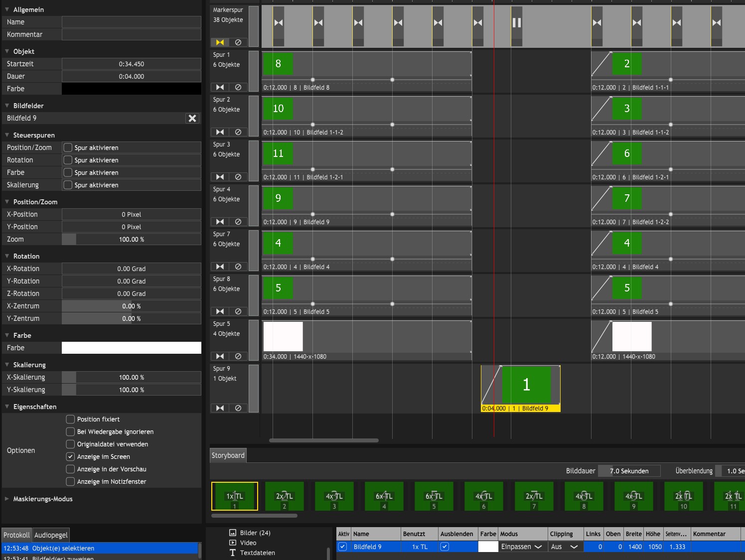Click the white Farbe swatch in Farbe section
This screenshot has height=560, width=745.
[x=132, y=348]
